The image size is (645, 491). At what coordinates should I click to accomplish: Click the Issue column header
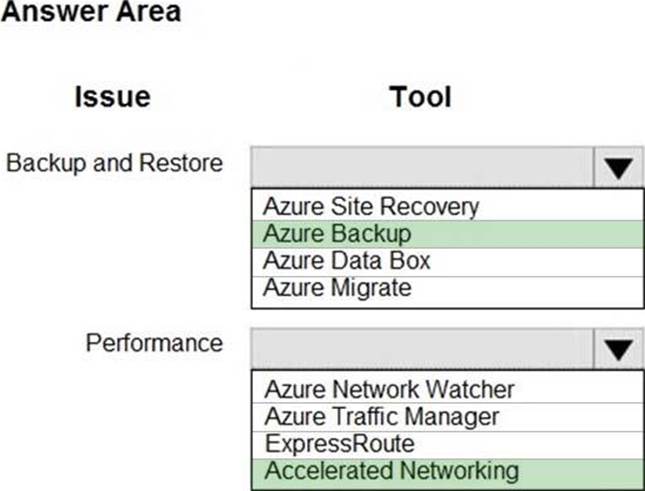coord(112,97)
